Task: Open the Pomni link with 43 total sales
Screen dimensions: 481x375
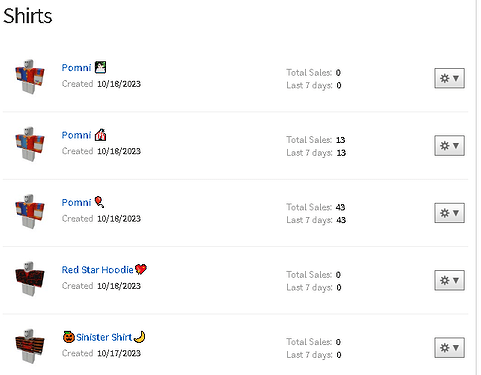Action: (76, 202)
